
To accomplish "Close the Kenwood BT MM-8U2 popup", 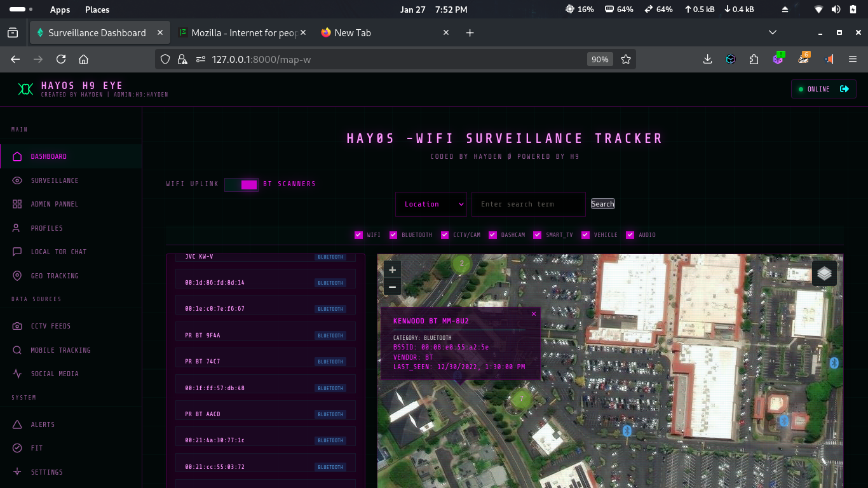I will tap(534, 314).
